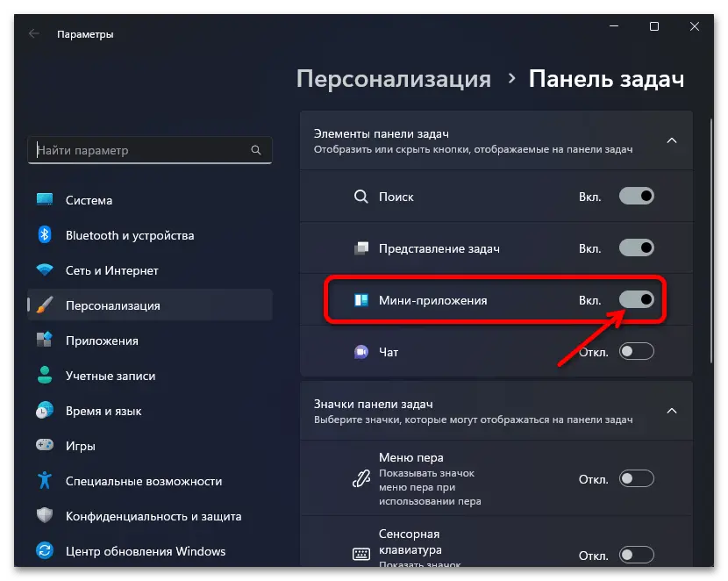The height and width of the screenshot is (581, 728).
Task: Click the Find a setting (Найти параметр) search field
Action: pos(140,150)
